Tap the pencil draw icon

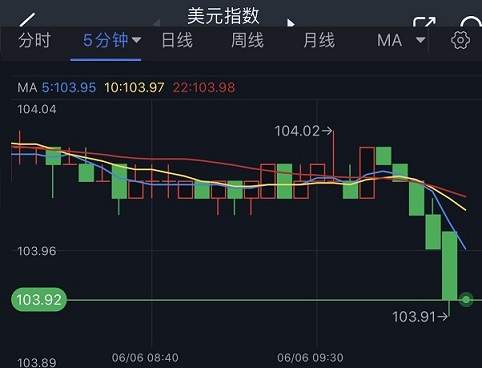click(x=27, y=19)
